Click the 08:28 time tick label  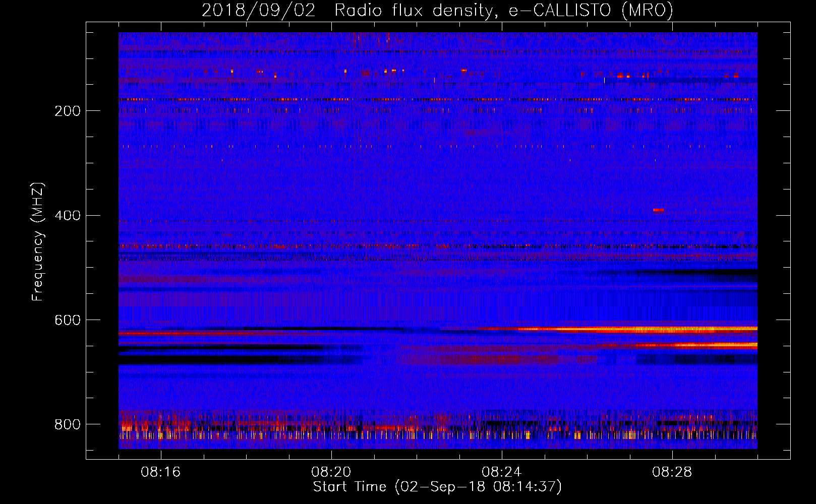(672, 472)
